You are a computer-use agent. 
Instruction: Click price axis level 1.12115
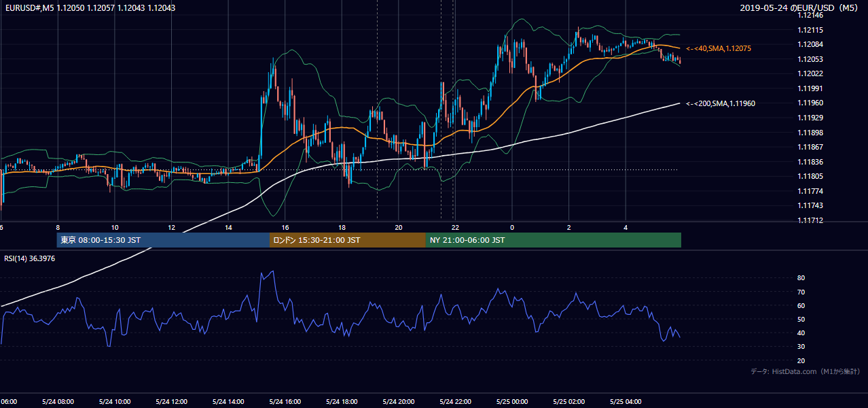point(811,30)
